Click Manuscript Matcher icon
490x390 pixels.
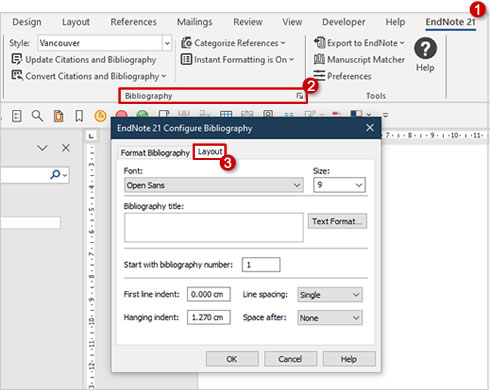(x=319, y=59)
